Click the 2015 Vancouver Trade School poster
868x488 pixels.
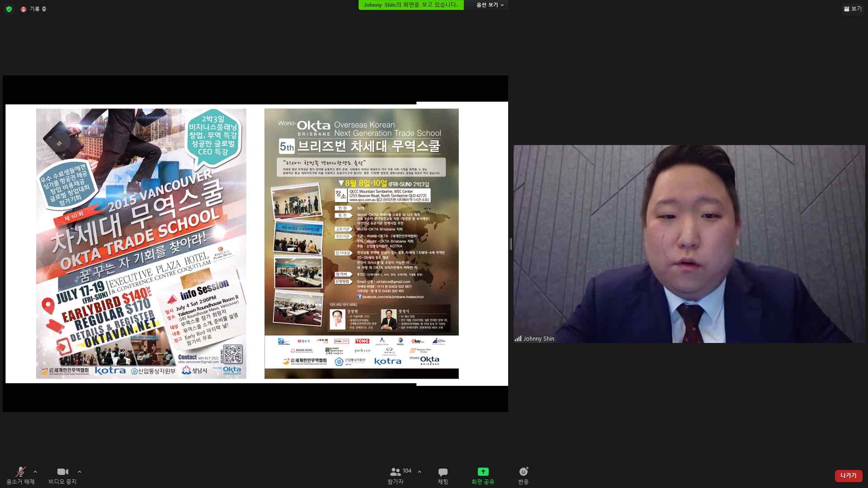pos(141,244)
